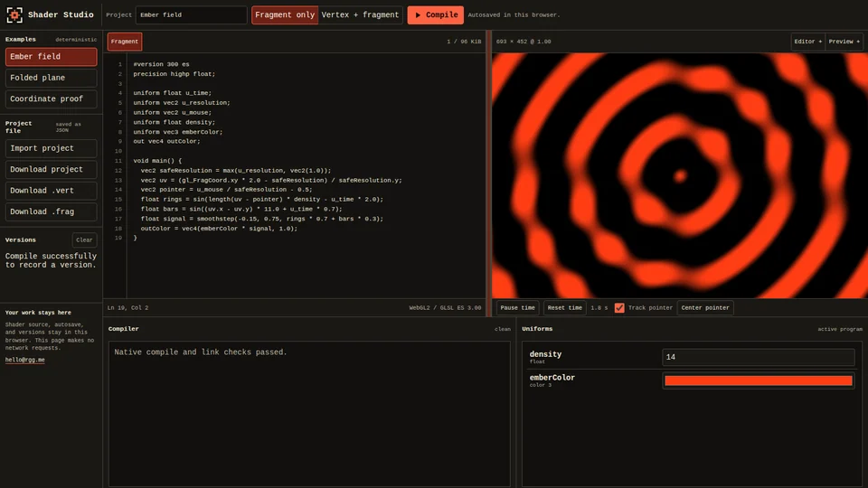Viewport: 868px width, 488px height.
Task: Expand the Preview pane
Action: click(844, 42)
